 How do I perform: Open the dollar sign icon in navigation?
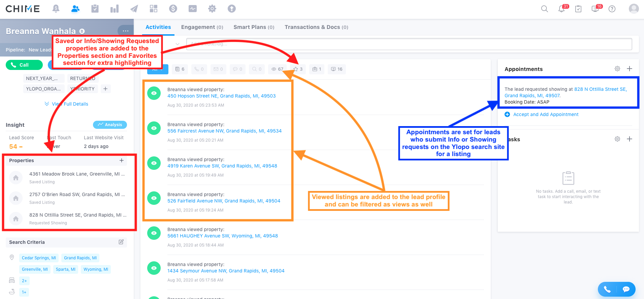point(173,9)
